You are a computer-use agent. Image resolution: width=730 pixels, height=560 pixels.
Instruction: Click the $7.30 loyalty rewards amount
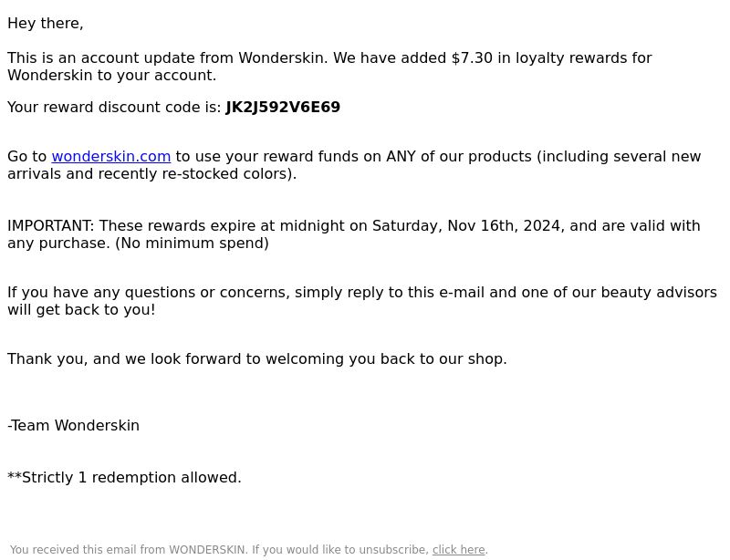coord(472,58)
